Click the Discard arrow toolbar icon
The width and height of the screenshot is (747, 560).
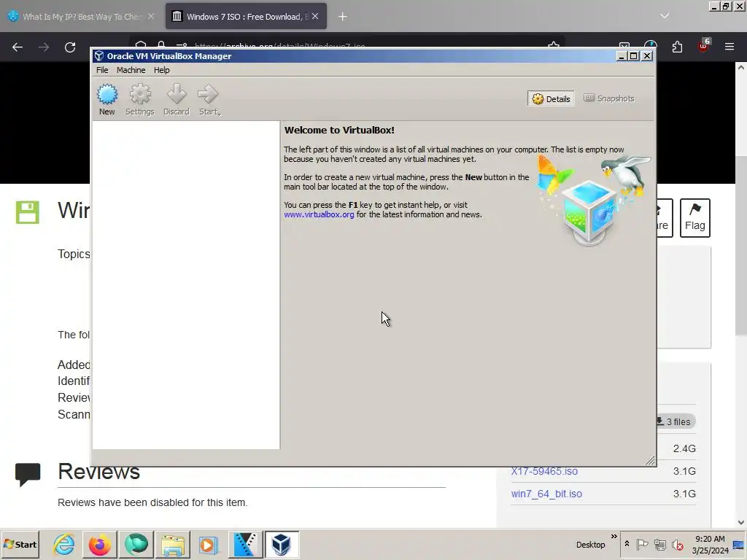pos(177,99)
